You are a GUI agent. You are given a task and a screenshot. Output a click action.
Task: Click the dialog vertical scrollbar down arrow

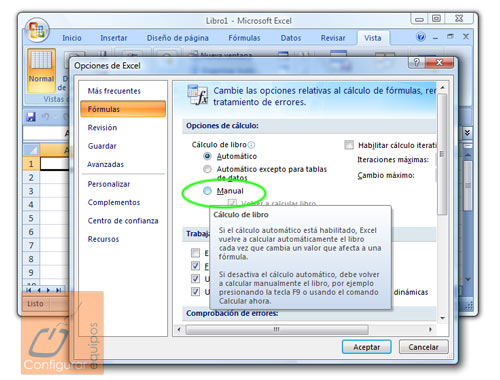442,318
